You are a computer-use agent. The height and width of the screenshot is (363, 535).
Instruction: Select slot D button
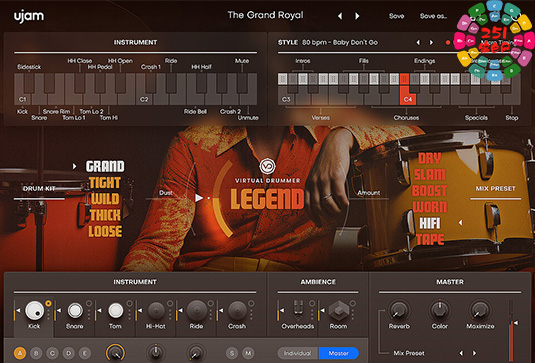[69, 353]
